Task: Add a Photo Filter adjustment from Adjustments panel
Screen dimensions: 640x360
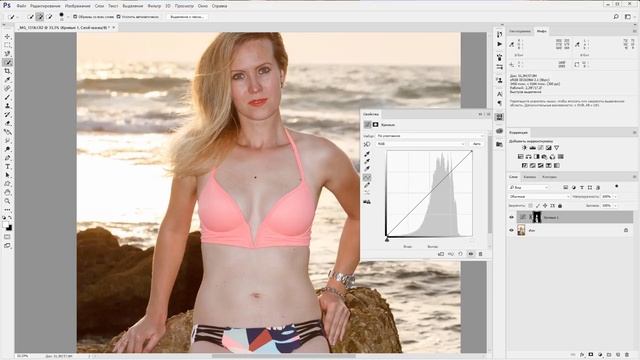Action: click(x=544, y=157)
